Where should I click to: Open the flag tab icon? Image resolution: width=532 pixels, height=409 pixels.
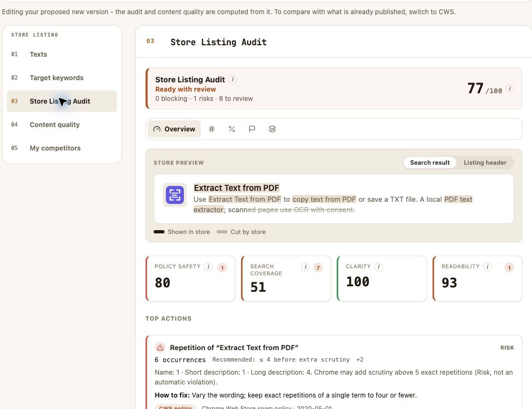[x=252, y=129]
